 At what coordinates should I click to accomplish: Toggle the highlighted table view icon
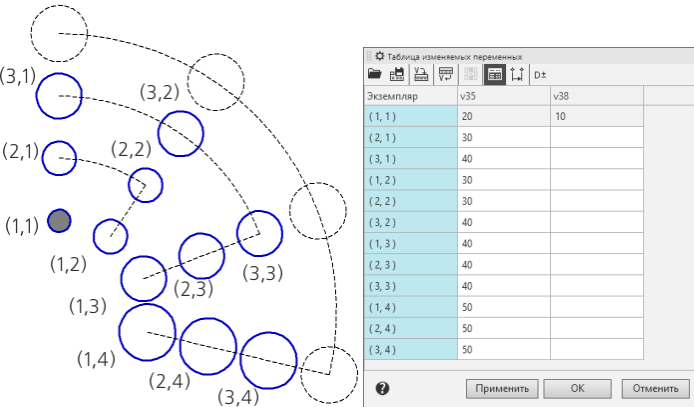coord(494,74)
